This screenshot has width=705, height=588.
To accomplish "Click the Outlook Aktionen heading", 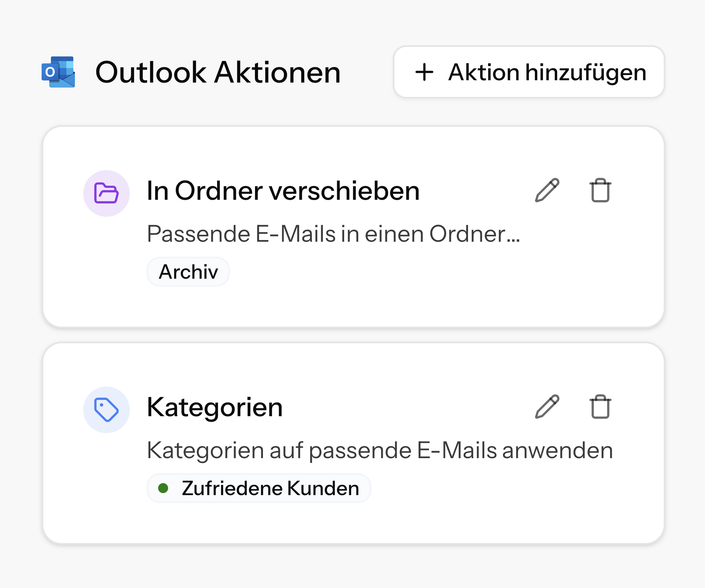I will point(218,72).
